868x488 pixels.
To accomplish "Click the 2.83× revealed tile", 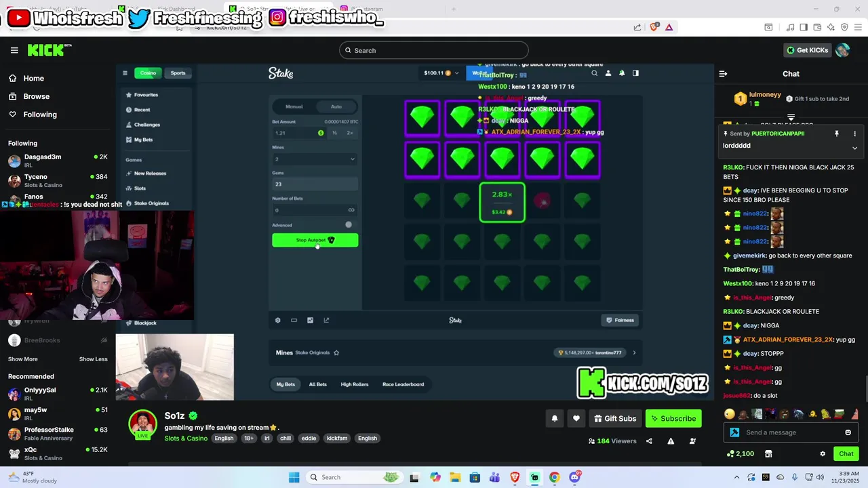I will [502, 202].
